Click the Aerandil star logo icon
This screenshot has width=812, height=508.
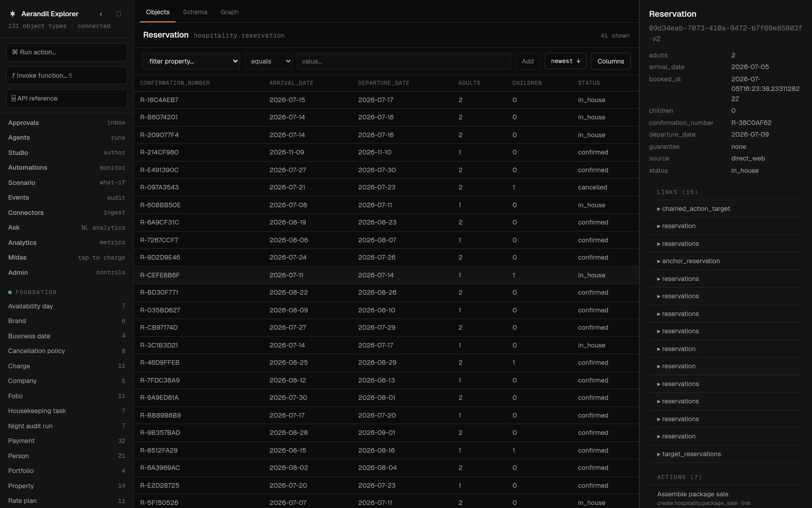pos(12,14)
